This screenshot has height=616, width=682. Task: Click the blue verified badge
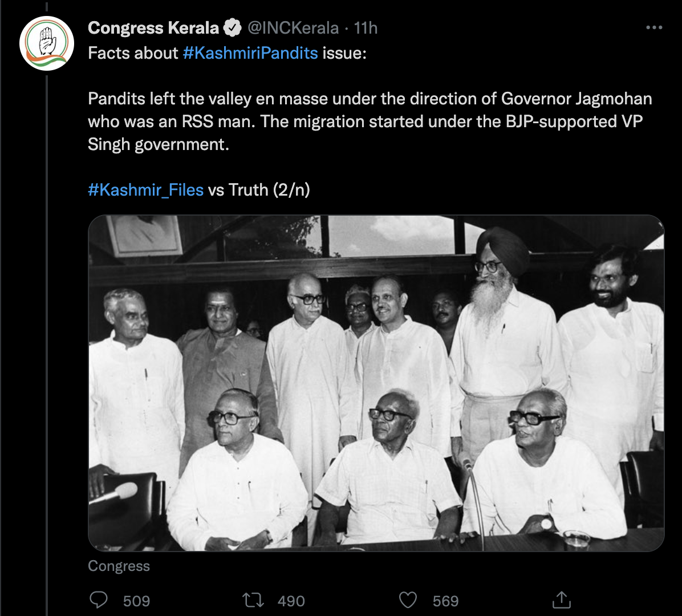coord(231,27)
